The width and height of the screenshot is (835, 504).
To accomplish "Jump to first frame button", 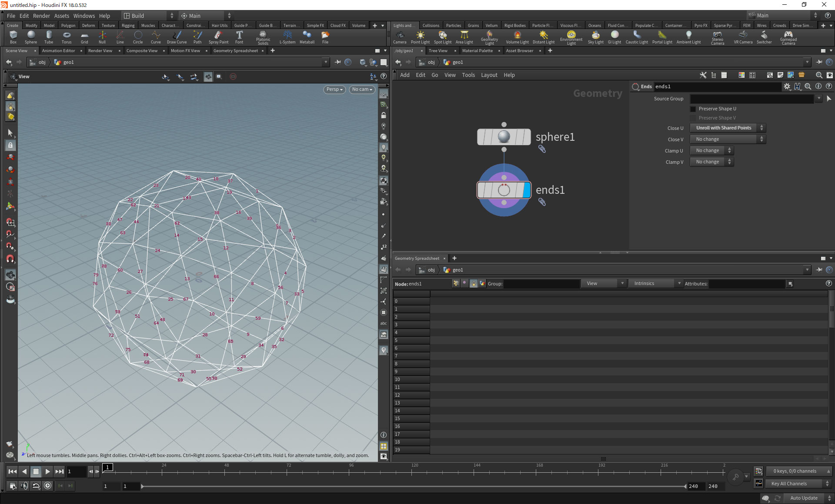I will pyautogui.click(x=13, y=471).
